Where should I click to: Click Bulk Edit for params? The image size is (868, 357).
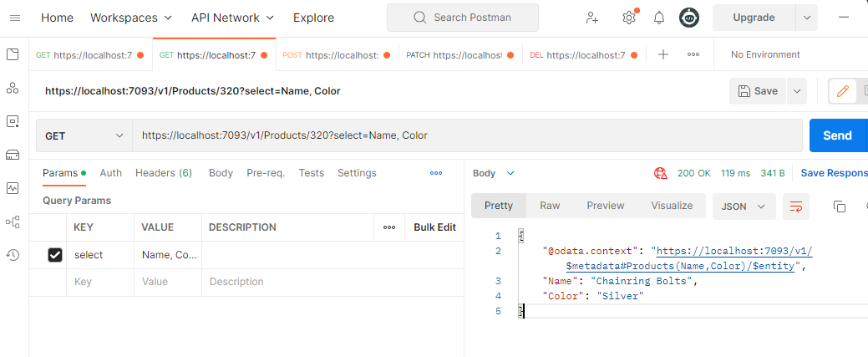coord(434,227)
